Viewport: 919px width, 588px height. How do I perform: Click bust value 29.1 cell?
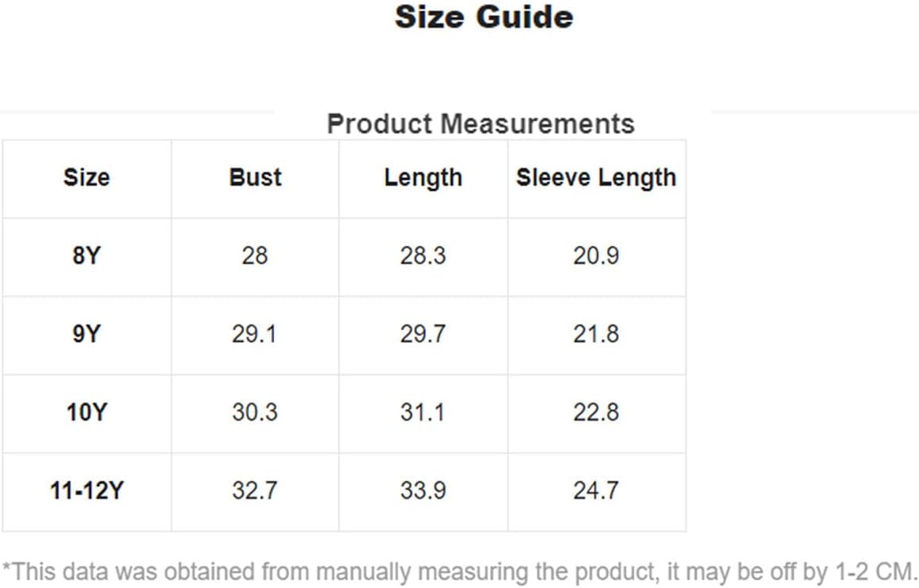coord(254,334)
